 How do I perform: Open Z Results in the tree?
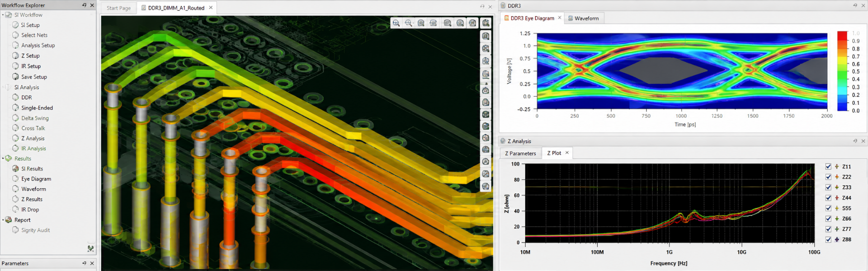(32, 199)
